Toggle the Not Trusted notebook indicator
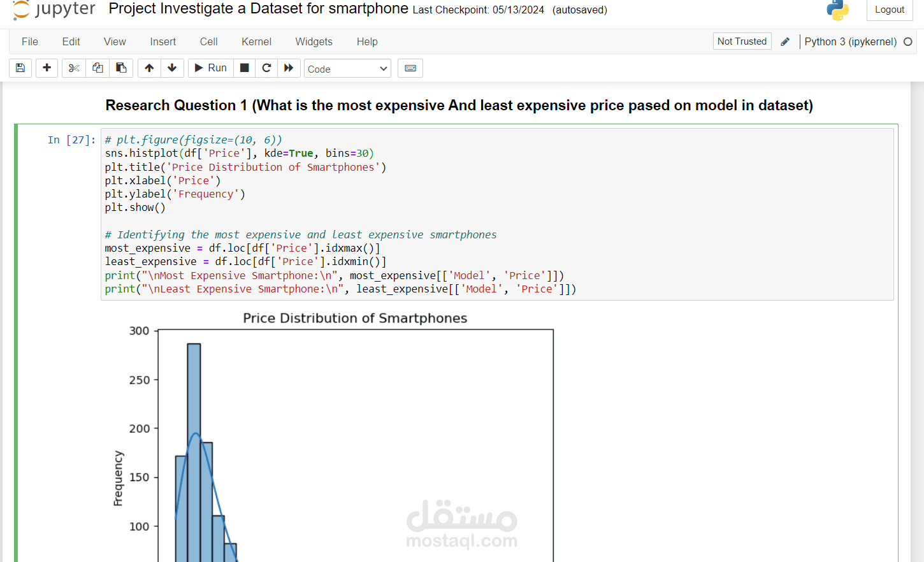924x562 pixels. (742, 41)
